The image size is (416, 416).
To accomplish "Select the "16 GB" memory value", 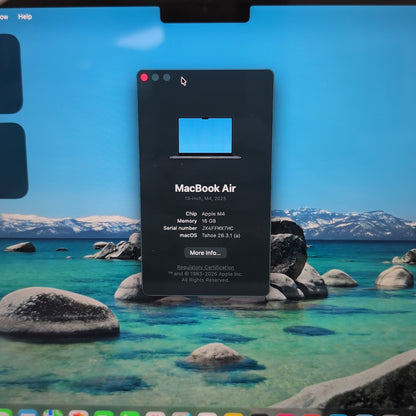I will 209,221.
